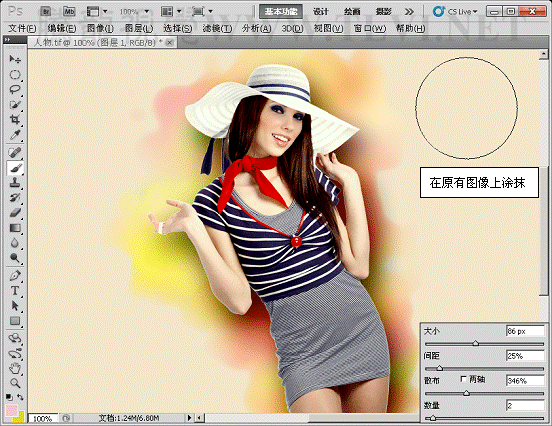Open the 窗口(W) menu

tap(370, 28)
